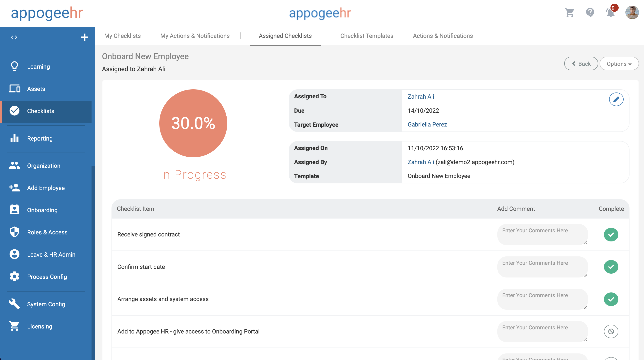
Task: Open the shopping cart icon in header
Action: [x=569, y=12]
